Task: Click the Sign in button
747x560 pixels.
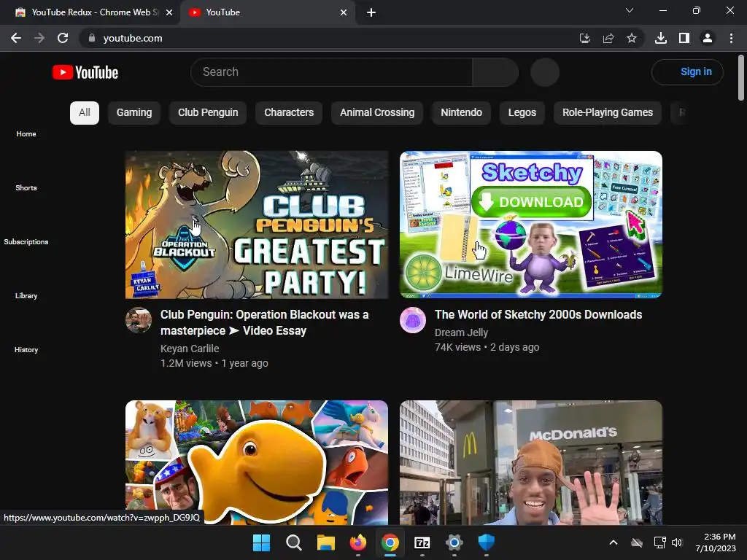Action: (687, 72)
